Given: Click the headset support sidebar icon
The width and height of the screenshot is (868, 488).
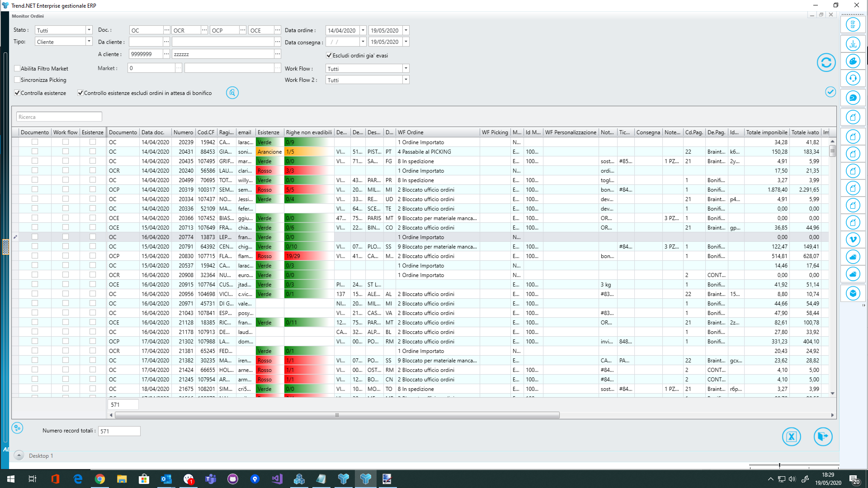Looking at the screenshot, I should coord(853,78).
